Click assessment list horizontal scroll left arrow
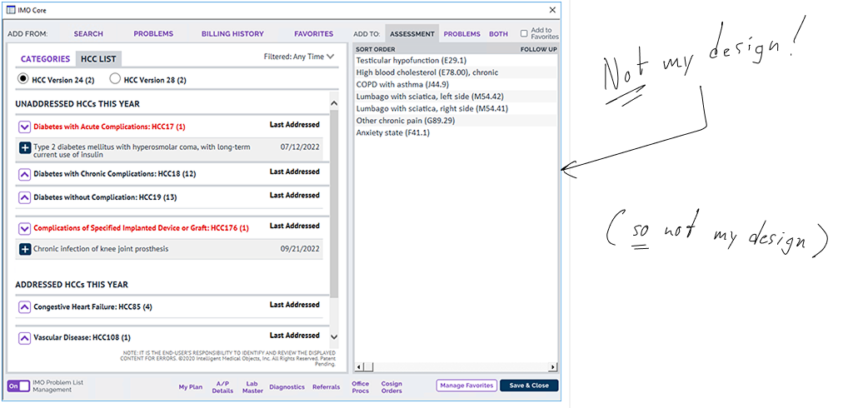Image resolution: width=868 pixels, height=408 pixels. coord(358,367)
